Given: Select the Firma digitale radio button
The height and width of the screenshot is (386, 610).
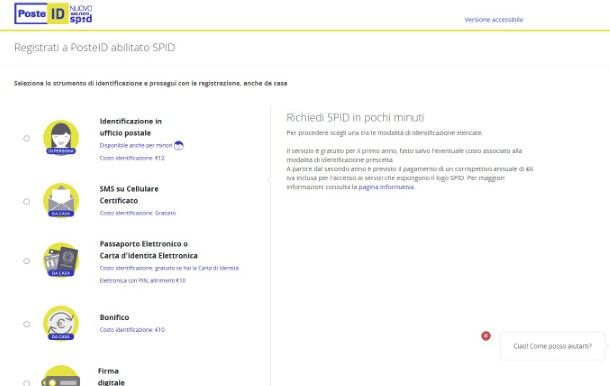Looking at the screenshot, I should [x=26, y=383].
